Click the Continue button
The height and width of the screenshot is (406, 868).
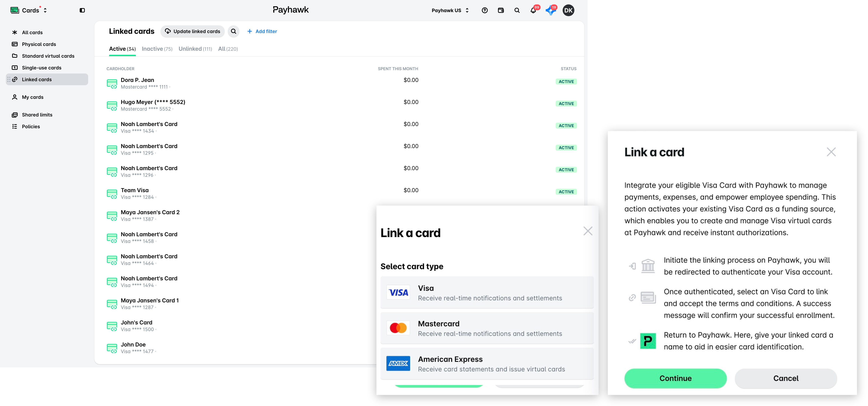[x=675, y=378]
